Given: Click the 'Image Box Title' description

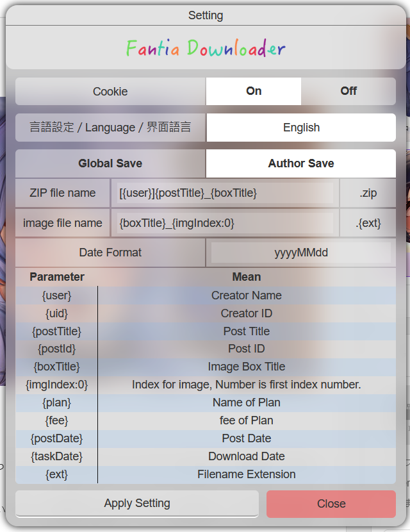Looking at the screenshot, I should pos(247,367).
